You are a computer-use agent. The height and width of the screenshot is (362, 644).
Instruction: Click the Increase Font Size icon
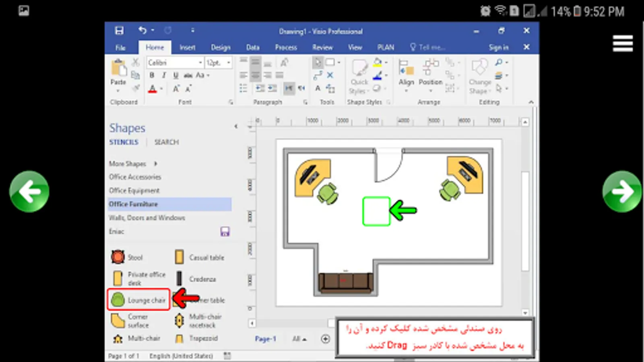176,88
